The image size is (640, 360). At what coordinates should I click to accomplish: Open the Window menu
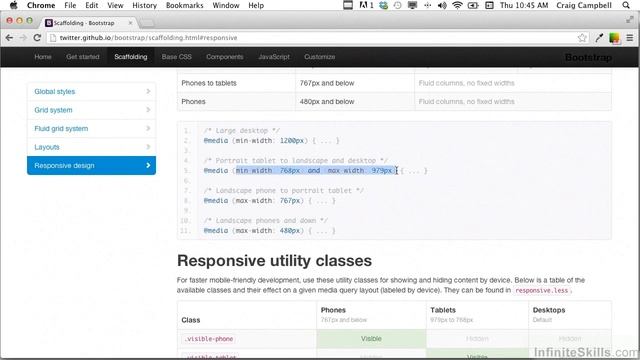click(x=226, y=5)
